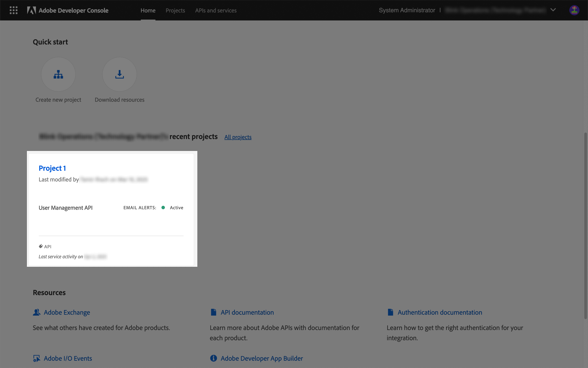Click the Quick start heading

[50, 42]
